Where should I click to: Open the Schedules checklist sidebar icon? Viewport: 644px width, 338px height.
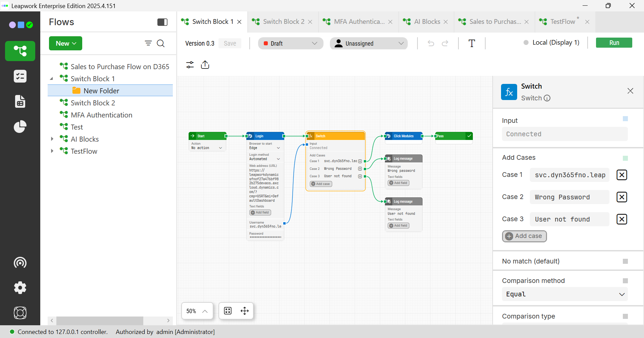point(20,77)
